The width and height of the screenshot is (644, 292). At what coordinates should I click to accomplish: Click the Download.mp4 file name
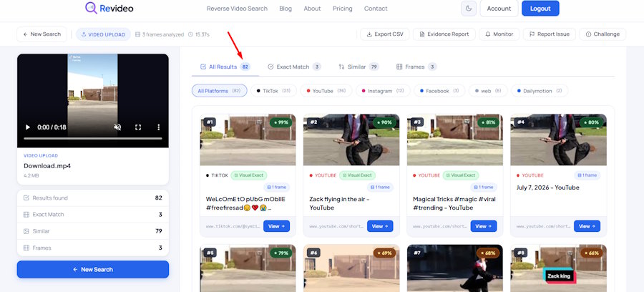coord(47,166)
